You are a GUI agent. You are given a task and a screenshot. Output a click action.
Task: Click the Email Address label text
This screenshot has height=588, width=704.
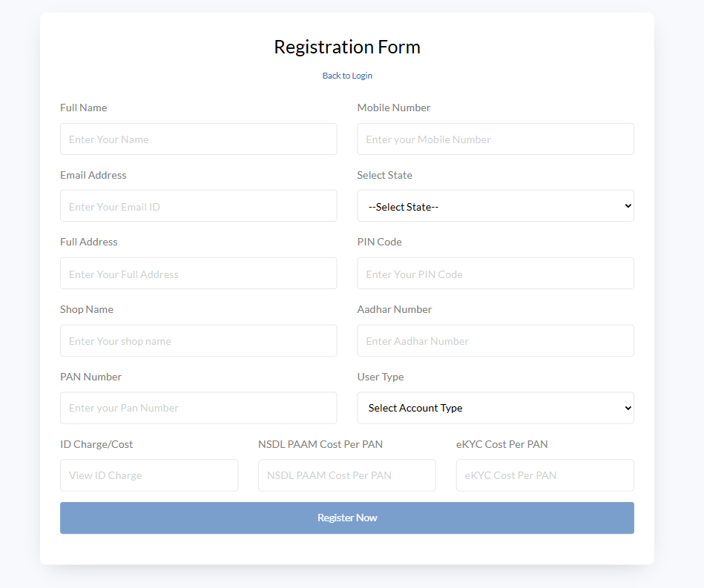click(x=93, y=175)
